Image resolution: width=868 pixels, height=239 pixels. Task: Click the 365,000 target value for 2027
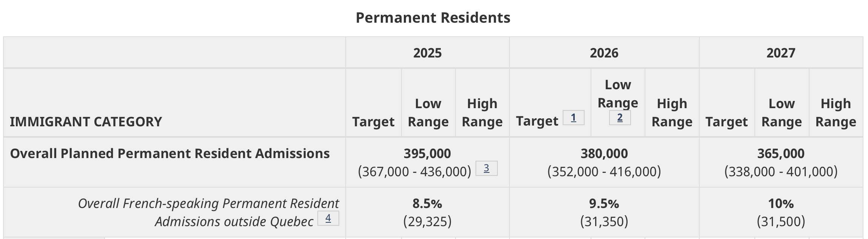click(x=780, y=154)
